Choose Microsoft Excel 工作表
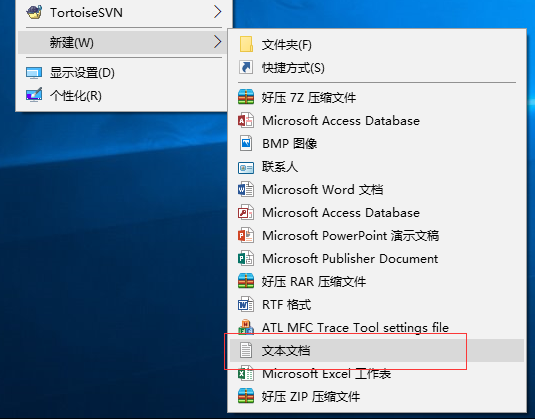 click(x=377, y=374)
